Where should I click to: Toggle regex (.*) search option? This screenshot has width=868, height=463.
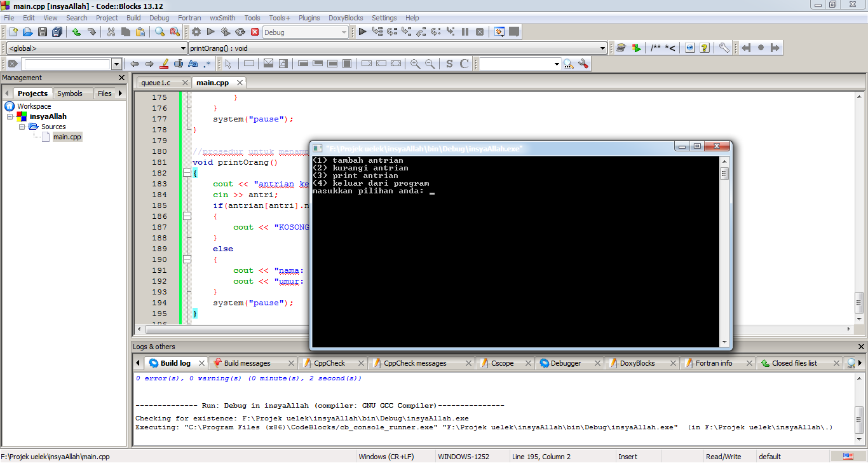tap(207, 64)
